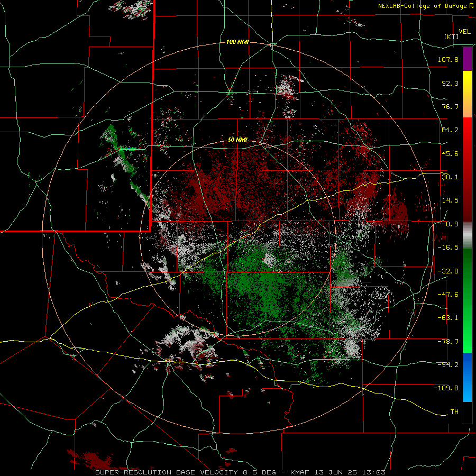This screenshot has width=476, height=476.
Task: Click the -0.9 velocity scale value
Action: click(x=450, y=224)
